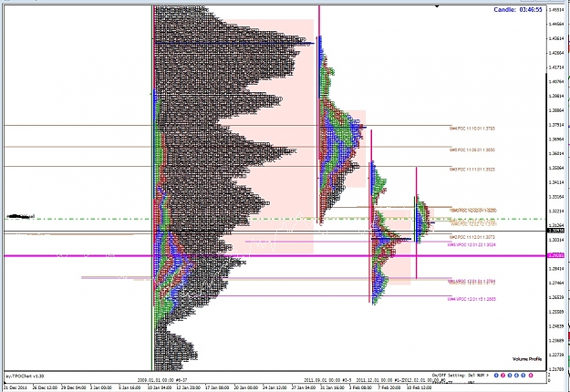Click the Volume Profile label

click(527, 359)
